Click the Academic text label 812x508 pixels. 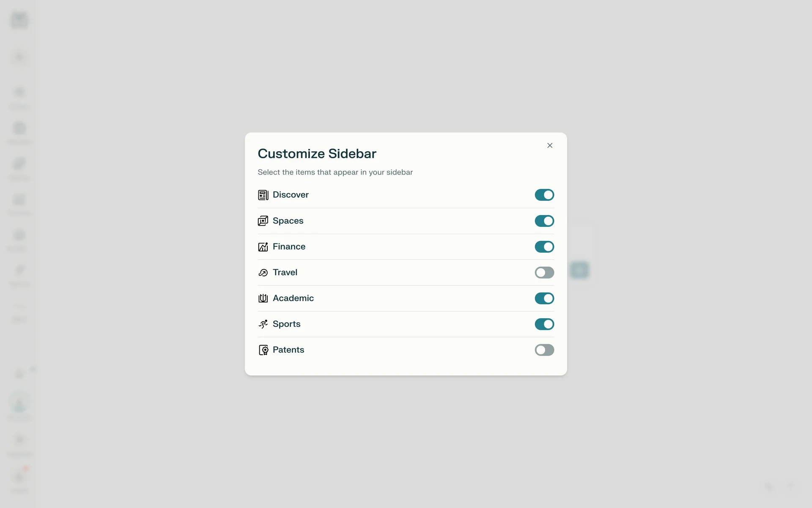(293, 298)
